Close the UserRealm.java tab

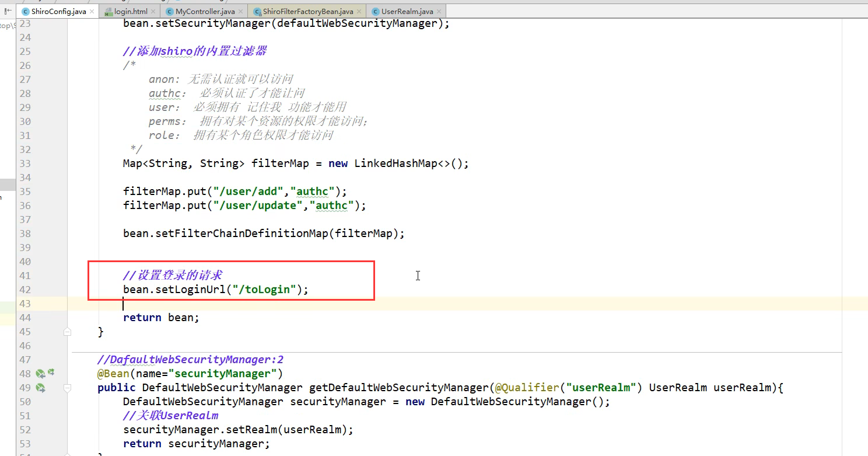[x=439, y=12]
